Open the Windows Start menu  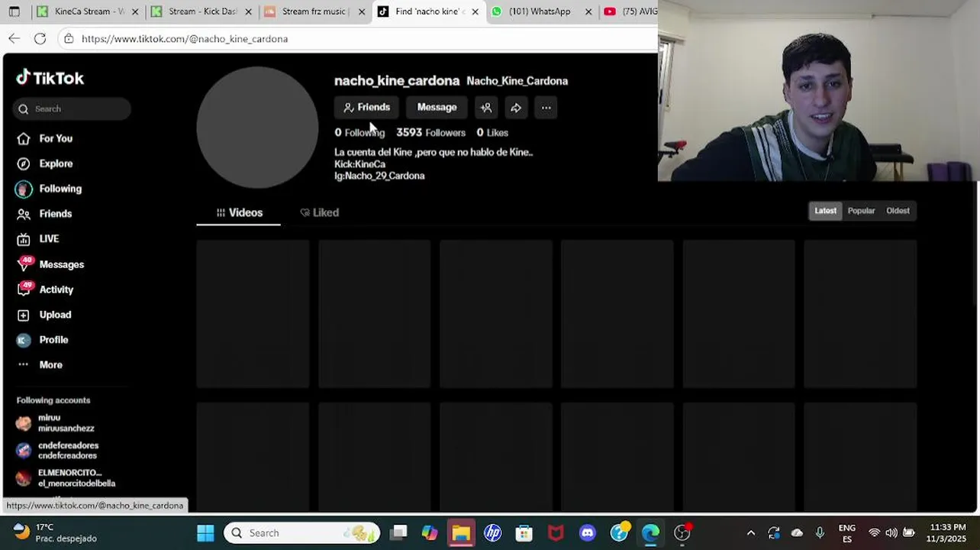coord(205,533)
